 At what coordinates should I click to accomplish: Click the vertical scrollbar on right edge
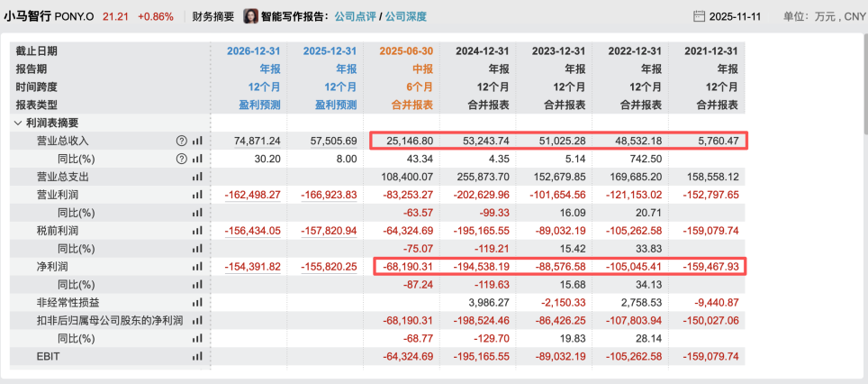click(864, 83)
